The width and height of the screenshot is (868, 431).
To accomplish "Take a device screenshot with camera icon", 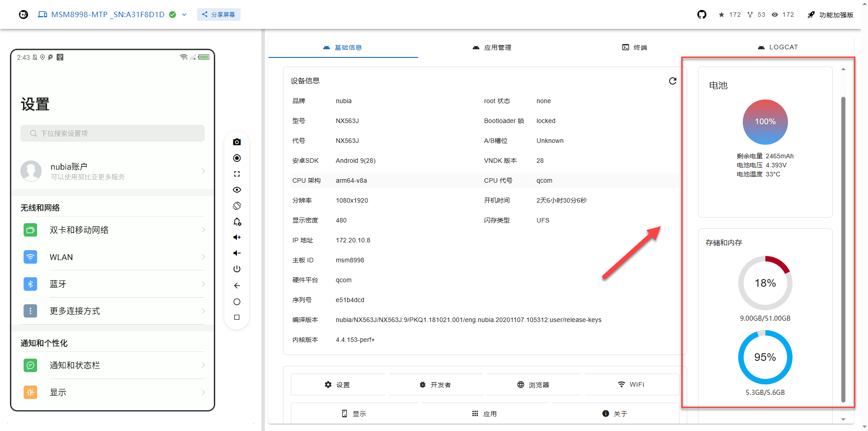I will (x=237, y=142).
